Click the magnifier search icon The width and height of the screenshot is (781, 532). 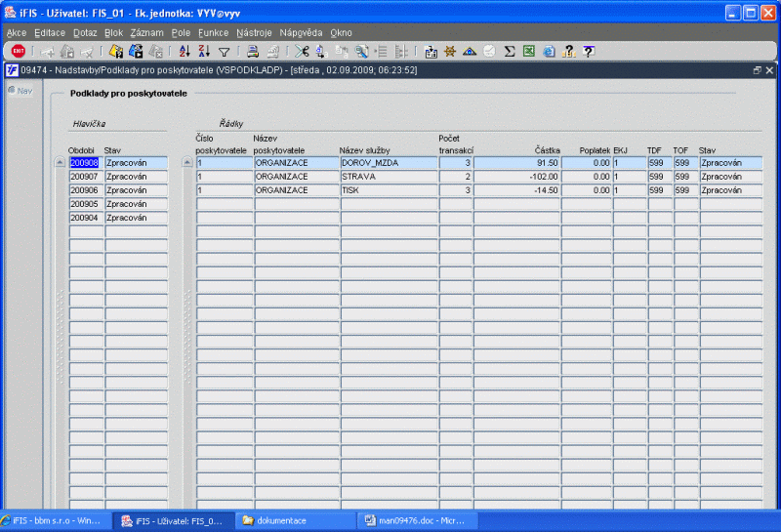[361, 52]
